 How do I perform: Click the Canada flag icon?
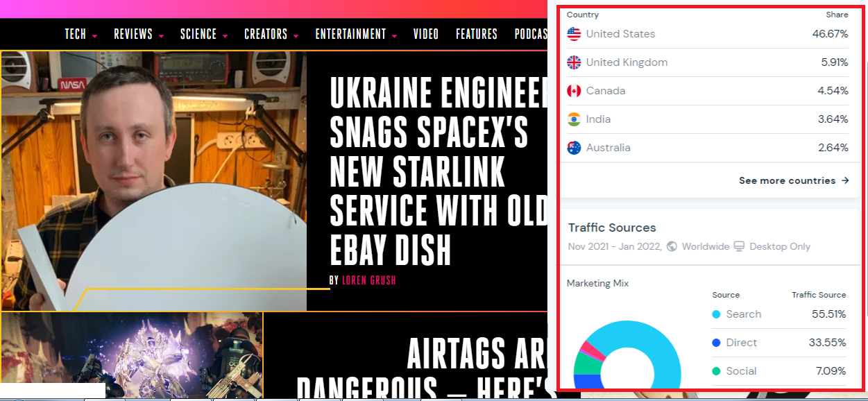574,91
